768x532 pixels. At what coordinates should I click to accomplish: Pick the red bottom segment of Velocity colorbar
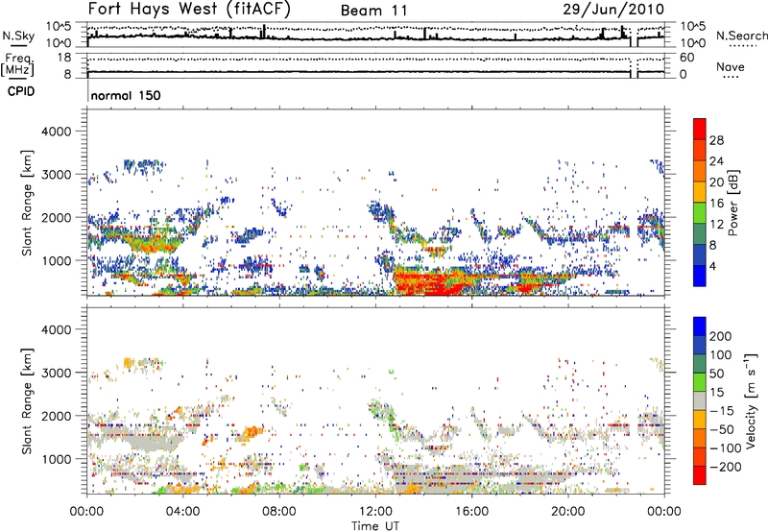tap(700, 475)
